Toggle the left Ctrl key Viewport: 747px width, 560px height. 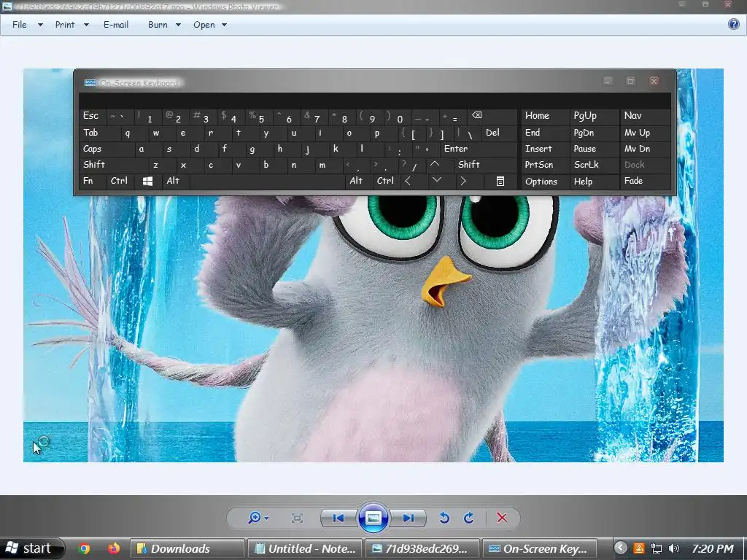(120, 181)
